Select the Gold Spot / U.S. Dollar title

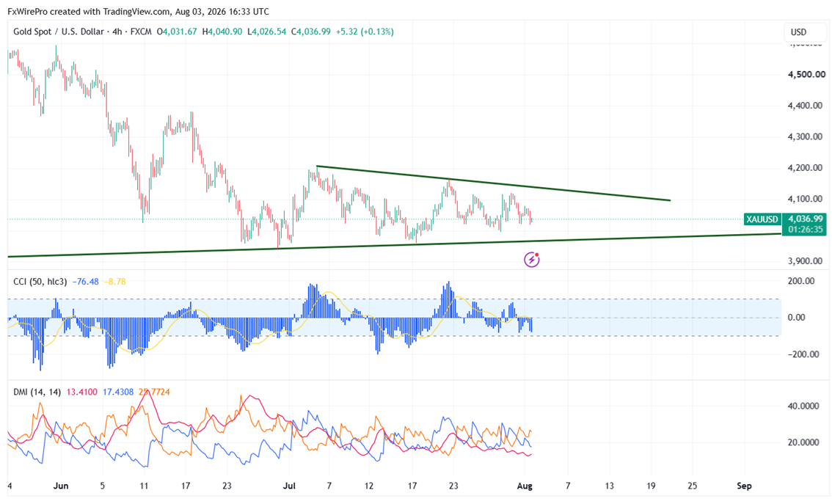pyautogui.click(x=59, y=32)
